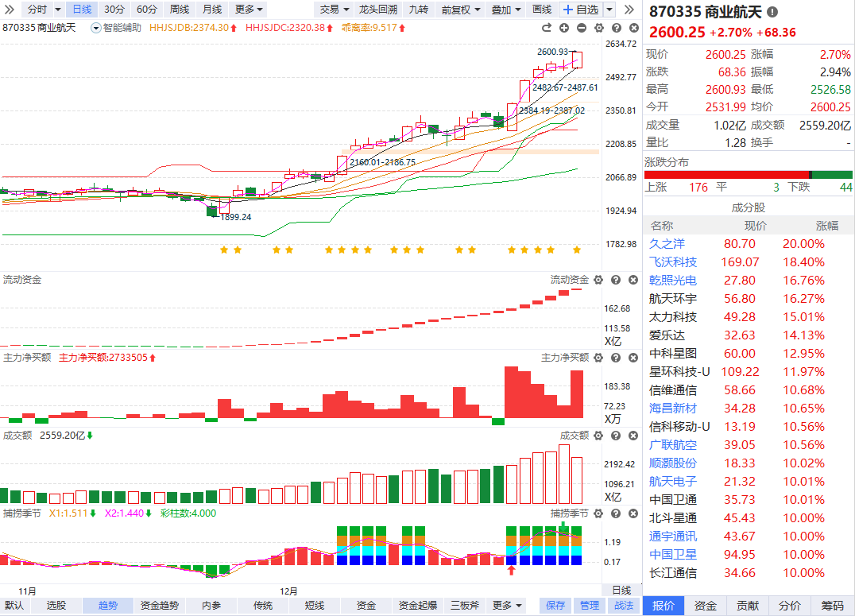The height and width of the screenshot is (616, 855).
Task: Click the share arrow icon above main chart
Action: 548,28
